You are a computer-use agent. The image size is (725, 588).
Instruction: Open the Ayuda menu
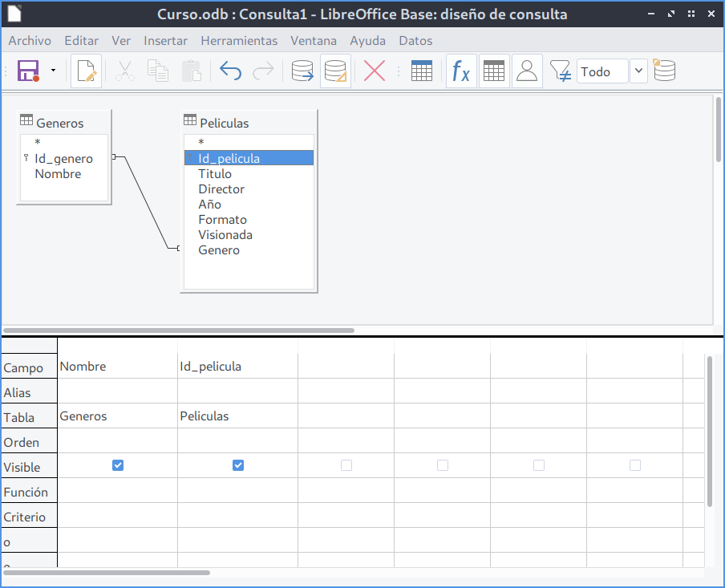(x=367, y=41)
